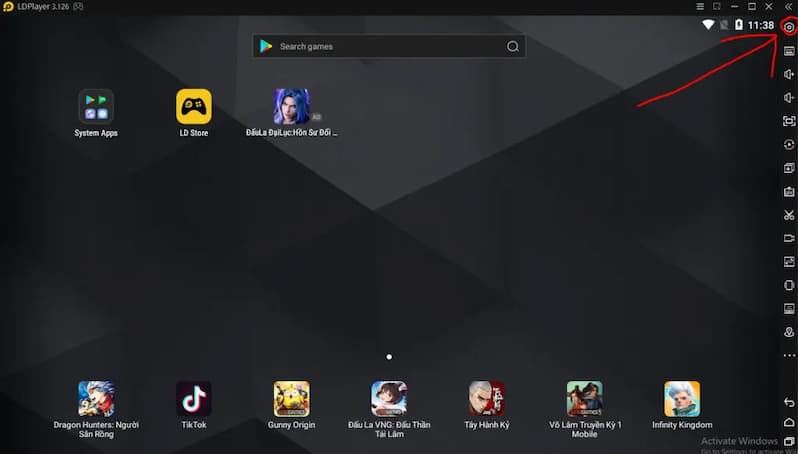This screenshot has height=454, width=798.
Task: Open keyboard mapping from the sidebar
Action: pyautogui.click(x=788, y=51)
